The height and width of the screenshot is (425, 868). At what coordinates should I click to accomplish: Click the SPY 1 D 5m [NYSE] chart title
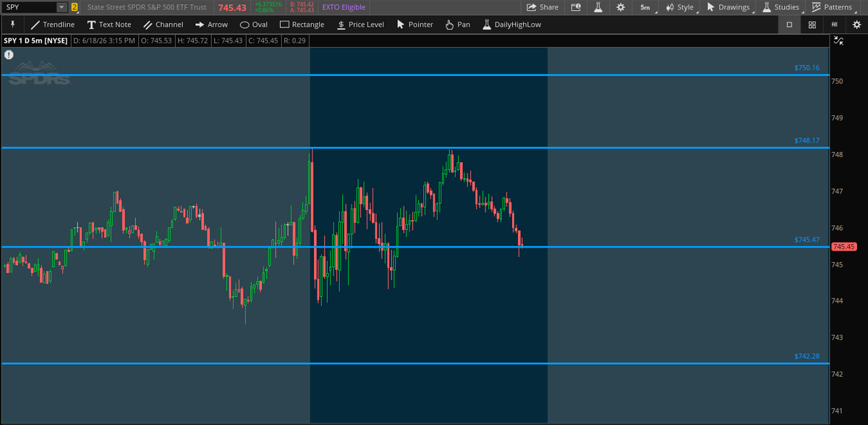[x=35, y=41]
